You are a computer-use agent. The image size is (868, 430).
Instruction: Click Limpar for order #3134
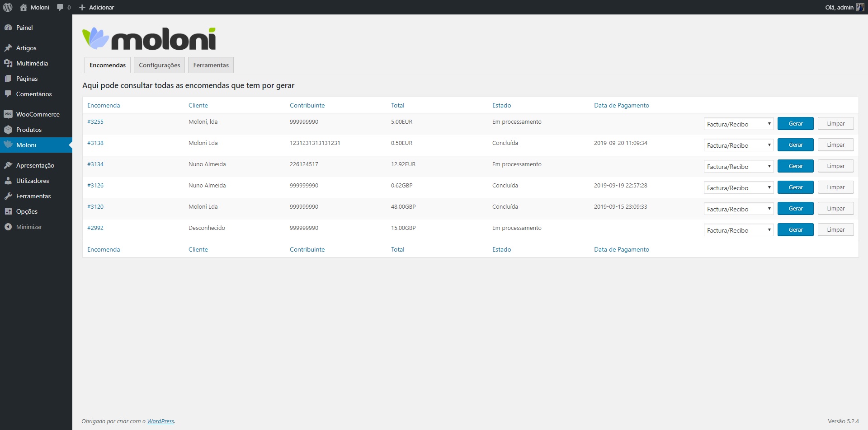tap(836, 166)
